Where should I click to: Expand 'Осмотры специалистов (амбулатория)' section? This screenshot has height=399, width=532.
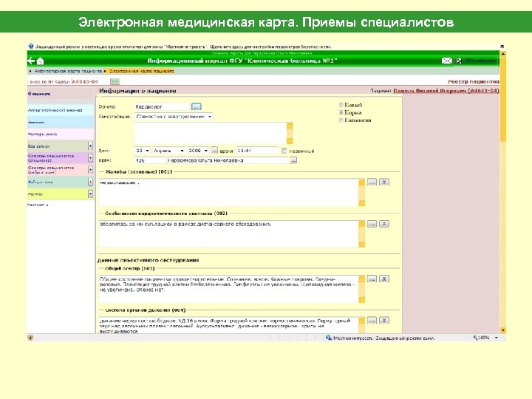point(90,170)
